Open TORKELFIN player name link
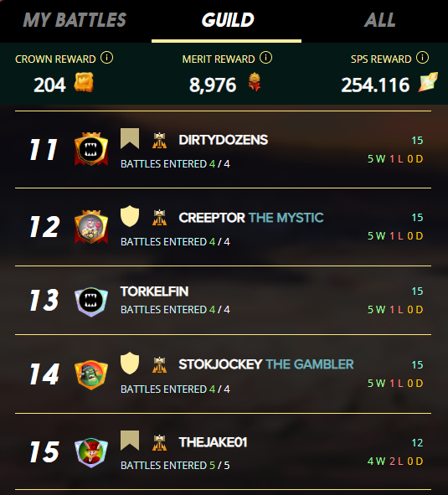 coord(154,291)
